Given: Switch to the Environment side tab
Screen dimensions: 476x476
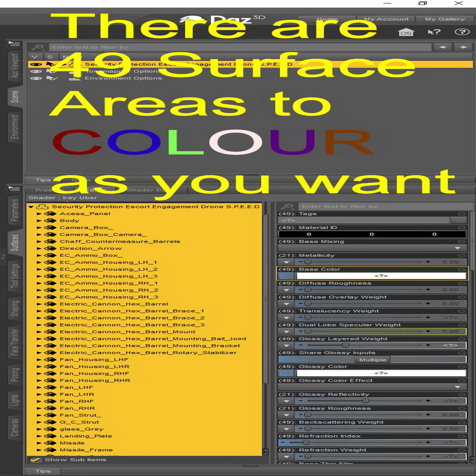Looking at the screenshot, I should [15, 127].
